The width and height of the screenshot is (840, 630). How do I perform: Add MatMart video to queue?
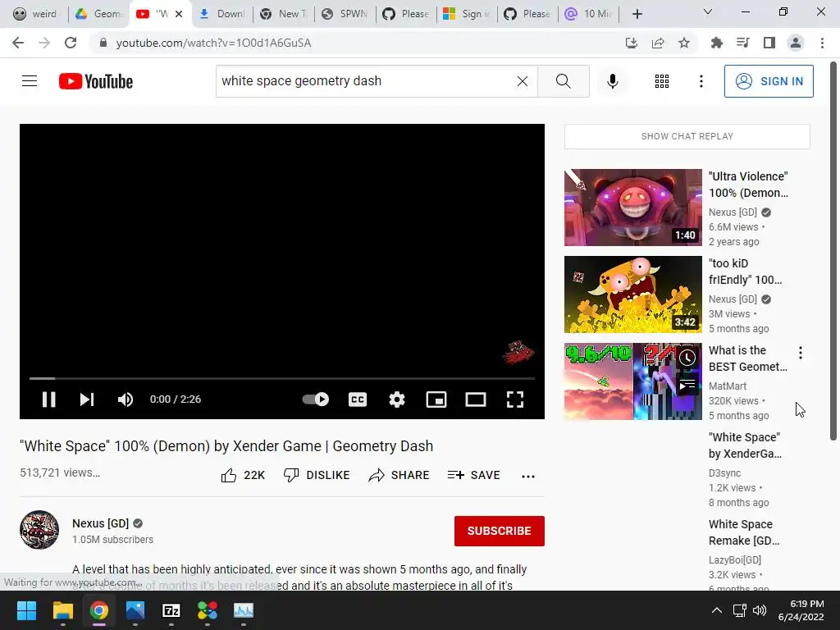point(687,385)
